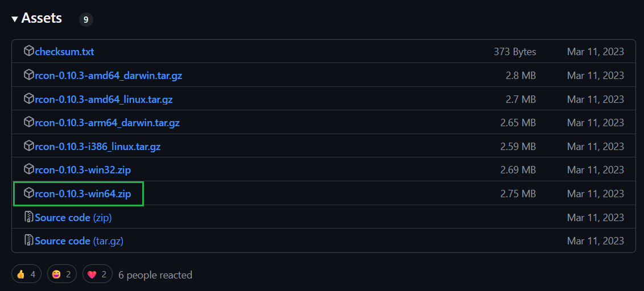
Task: Toggle the red heart reaction
Action: tap(97, 274)
